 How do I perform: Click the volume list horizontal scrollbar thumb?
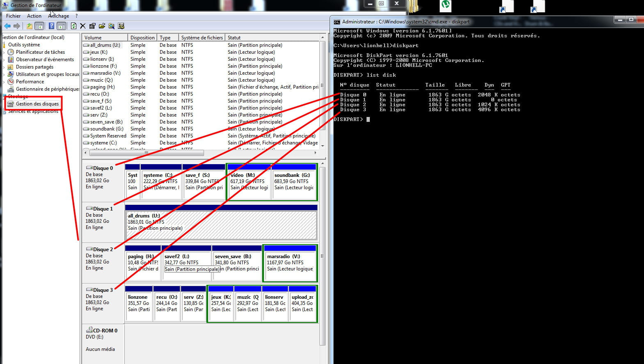(x=146, y=153)
